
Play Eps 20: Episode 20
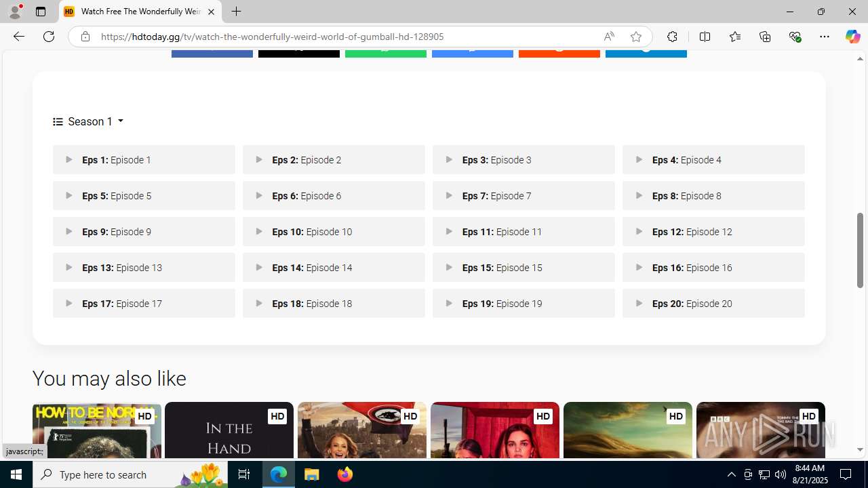(x=713, y=304)
